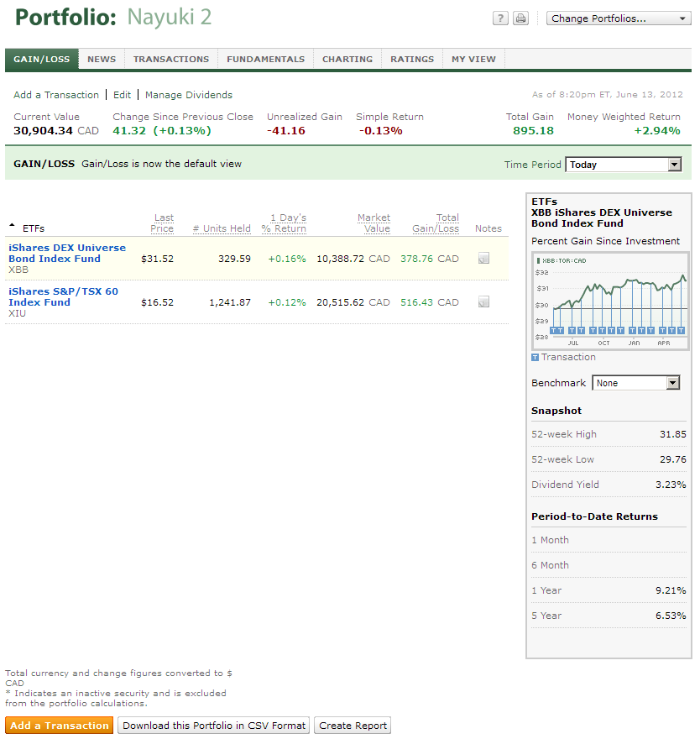Click the Add a Transaction link
Viewport: 700px width, 739px height.
[x=56, y=95]
